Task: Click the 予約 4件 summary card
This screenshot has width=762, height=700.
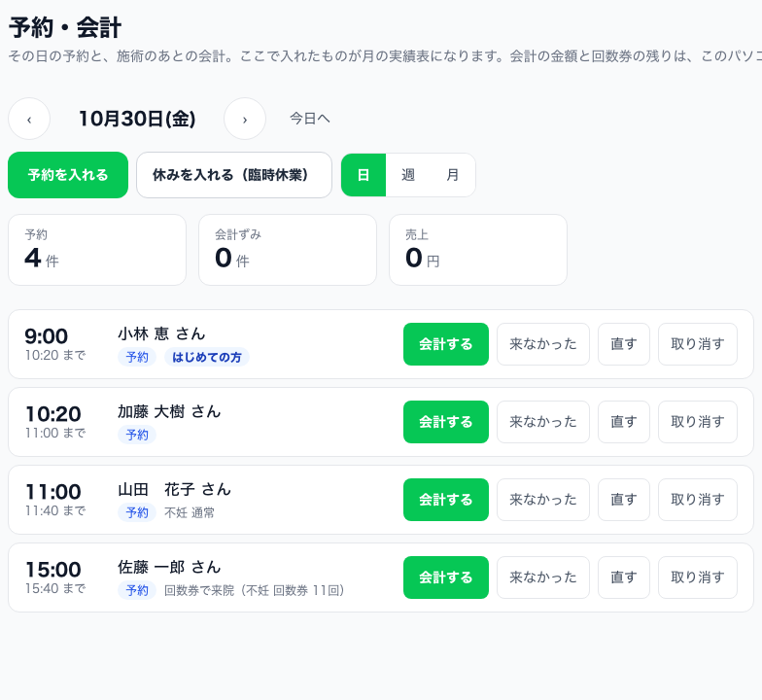Action: click(x=97, y=250)
